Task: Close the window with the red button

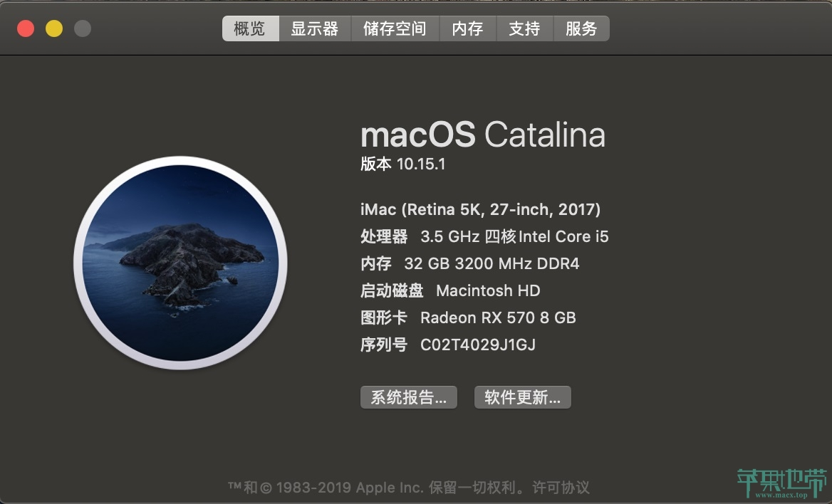Action: (x=26, y=28)
